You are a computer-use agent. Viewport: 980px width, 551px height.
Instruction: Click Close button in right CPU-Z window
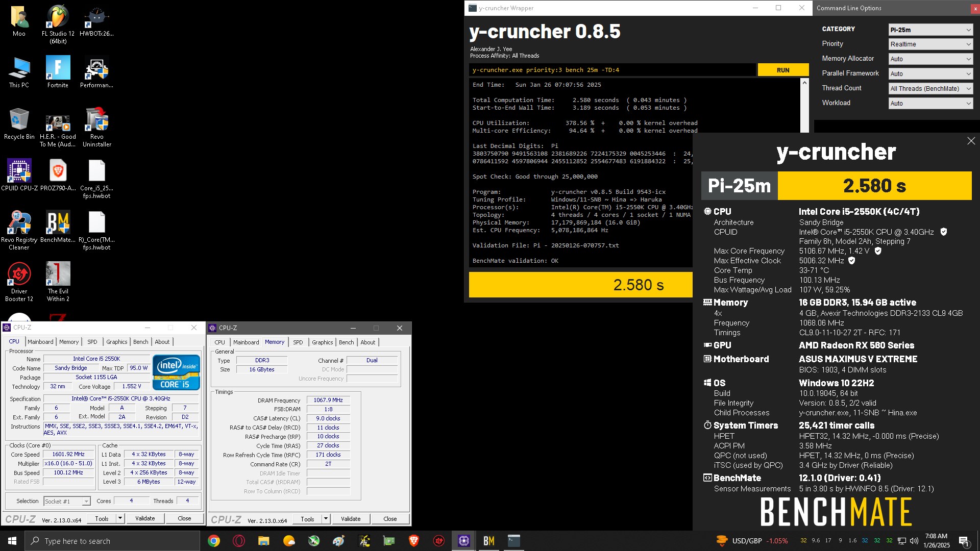tap(390, 519)
